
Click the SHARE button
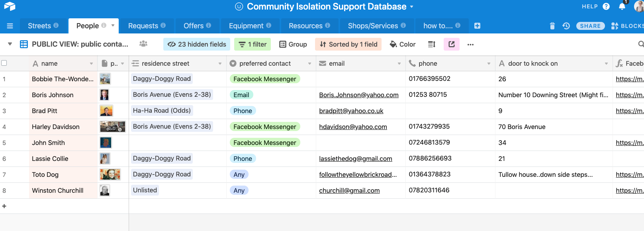[590, 26]
